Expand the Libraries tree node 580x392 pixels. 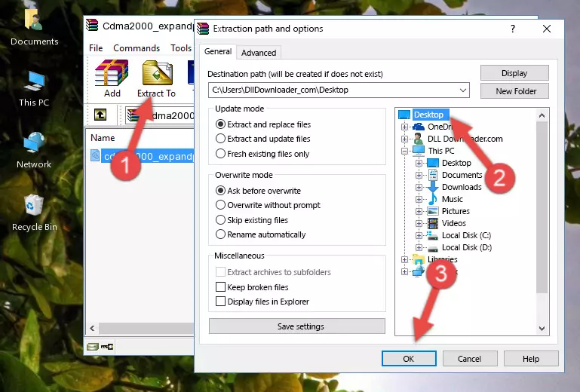405,259
